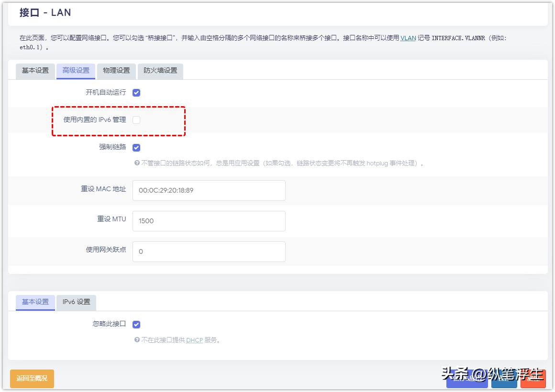
Task: Select the MTU value input field
Action: pyautogui.click(x=208, y=221)
